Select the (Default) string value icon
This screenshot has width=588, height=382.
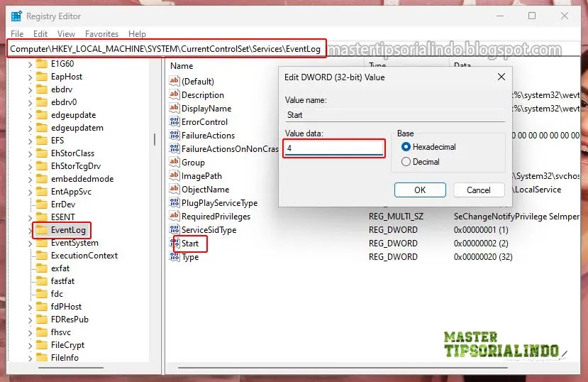174,81
